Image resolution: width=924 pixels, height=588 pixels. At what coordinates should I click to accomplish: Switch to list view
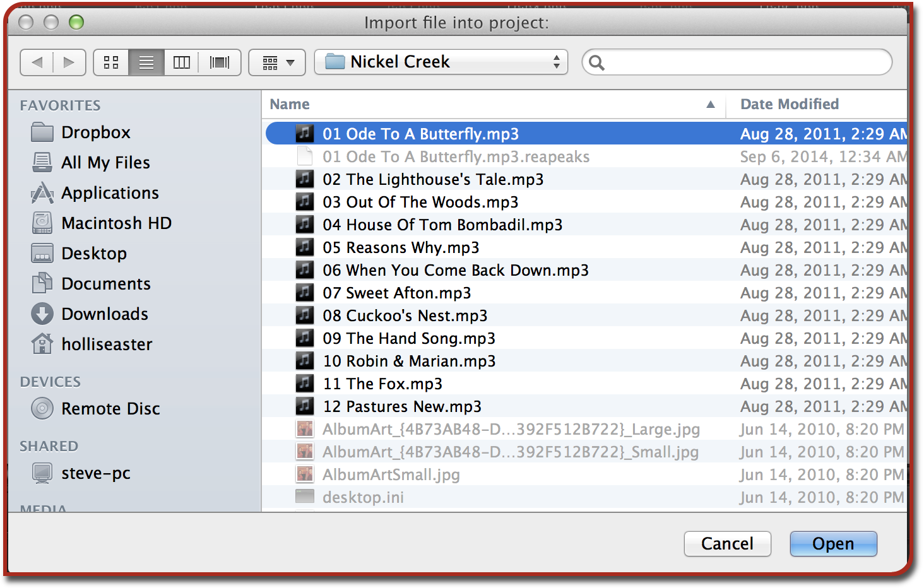point(146,62)
